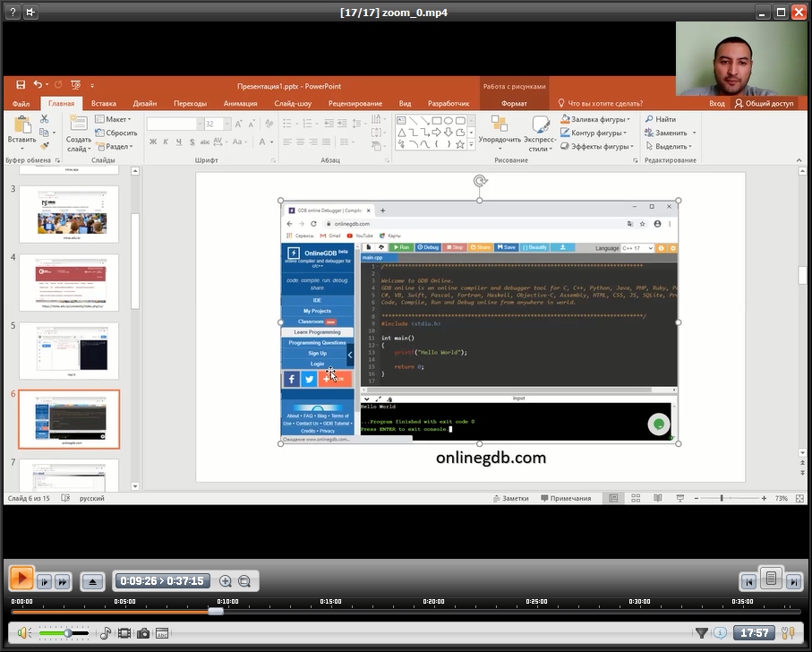Click the 0:09:26 > 0:37:15 time display
812x652 pixels.
click(162, 581)
